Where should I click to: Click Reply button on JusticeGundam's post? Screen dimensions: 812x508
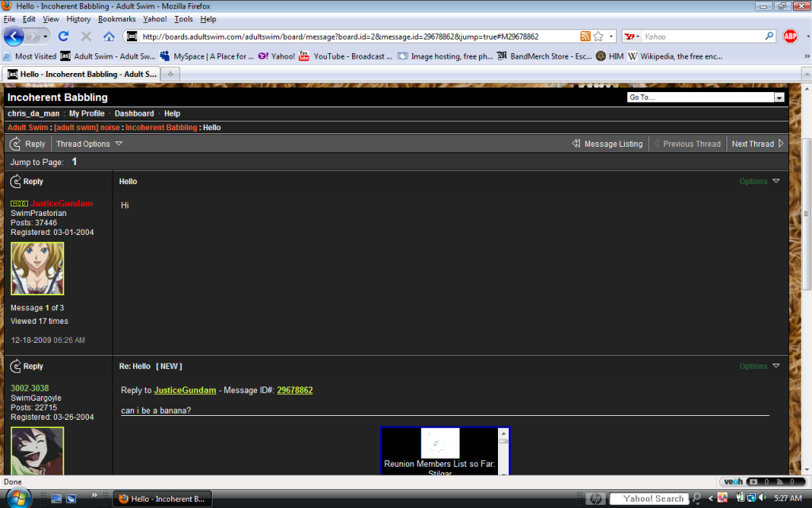26,182
